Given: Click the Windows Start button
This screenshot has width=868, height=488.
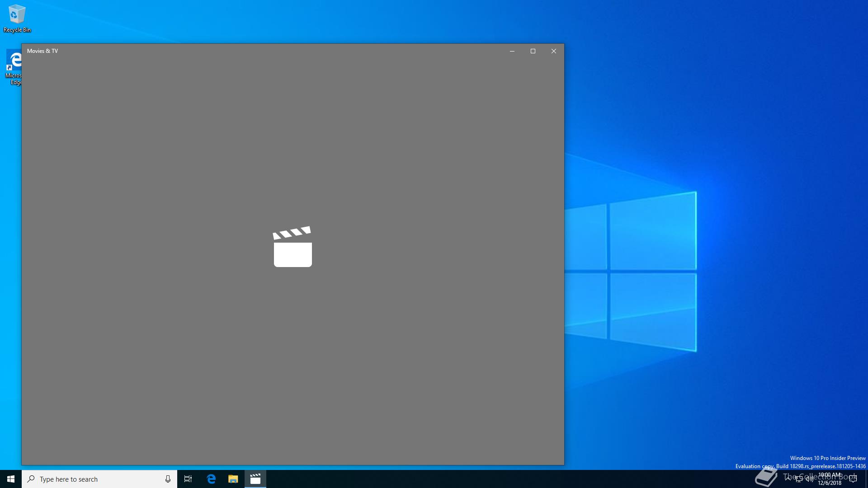Looking at the screenshot, I should coord(11,479).
